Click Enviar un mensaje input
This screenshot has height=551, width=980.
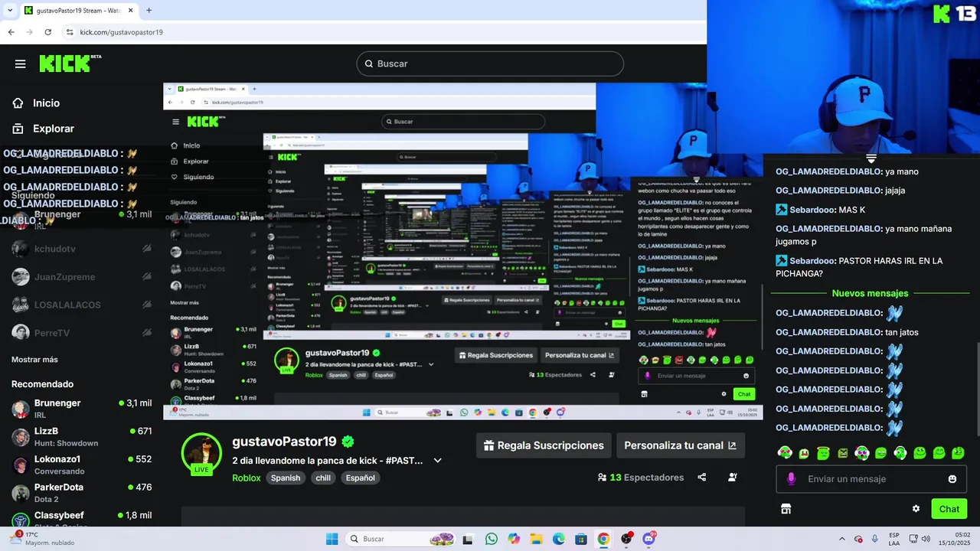pos(871,479)
